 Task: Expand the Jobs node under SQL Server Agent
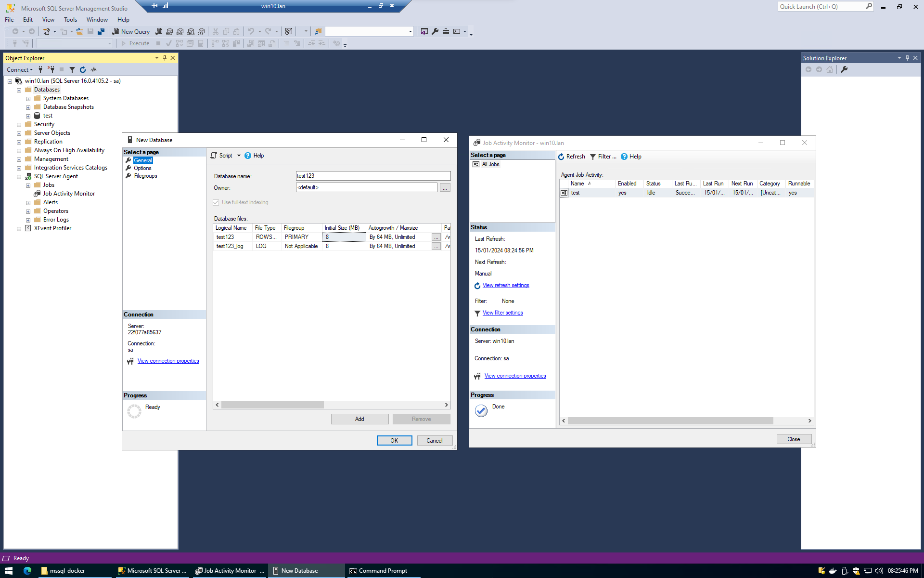(28, 185)
